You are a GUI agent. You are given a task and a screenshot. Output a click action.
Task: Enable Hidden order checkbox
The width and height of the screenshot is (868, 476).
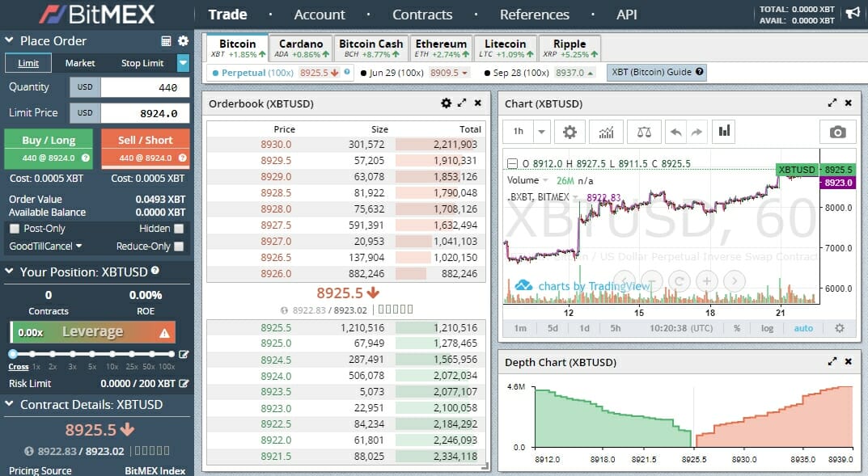pyautogui.click(x=179, y=229)
